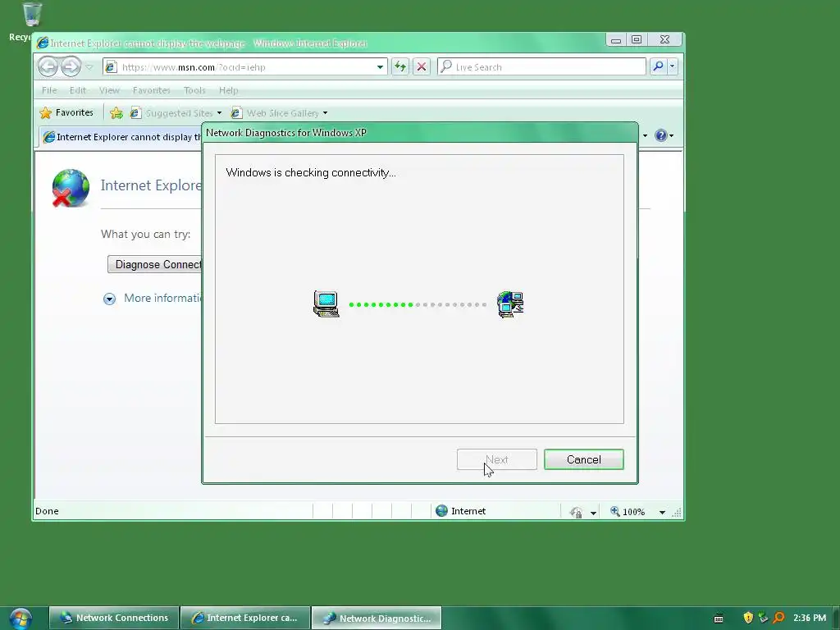Click the 2:36 PM clock
The width and height of the screenshot is (840, 630).
(x=810, y=618)
